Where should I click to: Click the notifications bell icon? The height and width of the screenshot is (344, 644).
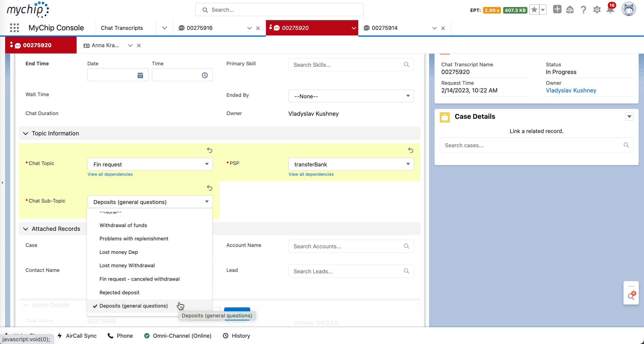(x=610, y=10)
